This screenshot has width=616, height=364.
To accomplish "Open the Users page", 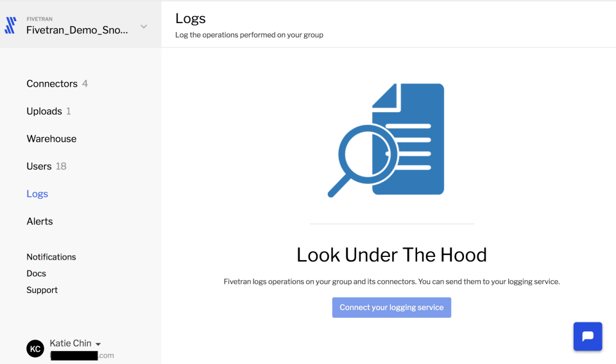I will click(x=39, y=166).
